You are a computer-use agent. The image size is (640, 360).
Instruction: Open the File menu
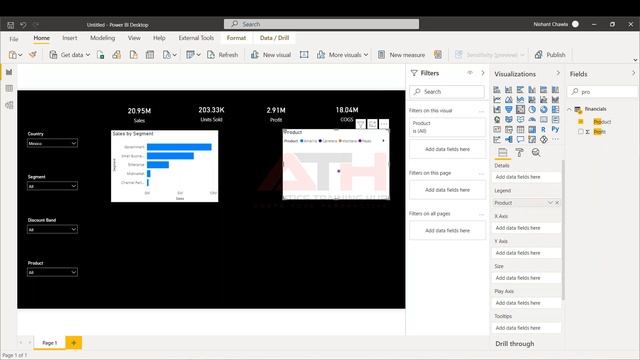14,39
